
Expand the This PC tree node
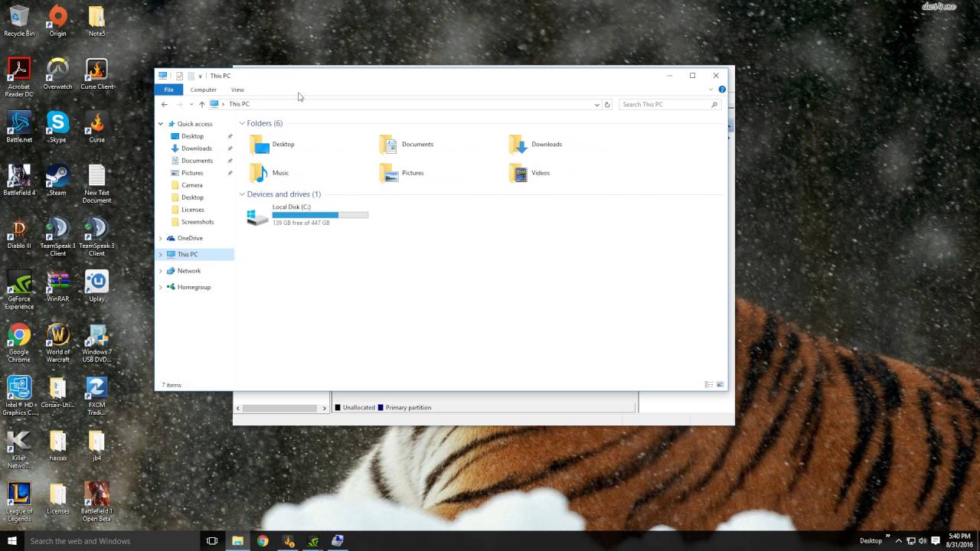point(161,254)
